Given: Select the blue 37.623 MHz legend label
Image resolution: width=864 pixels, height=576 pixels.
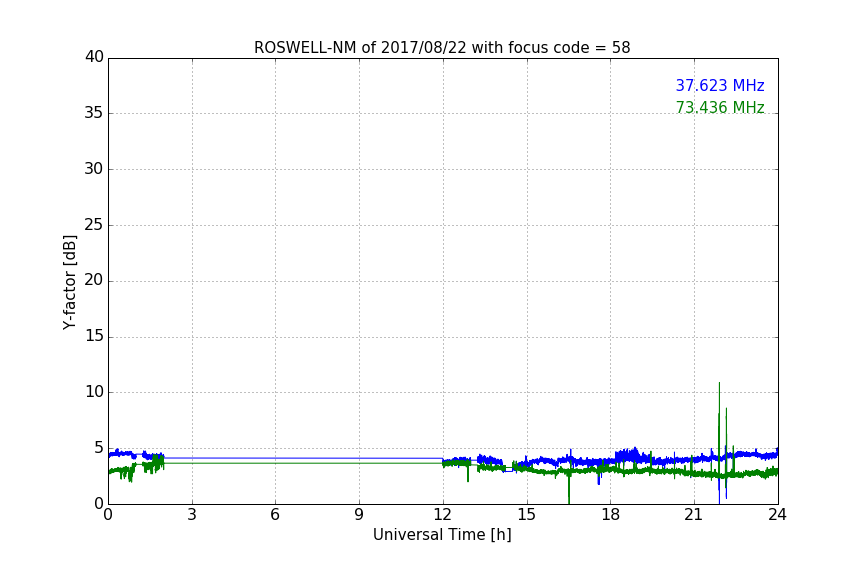Looking at the screenshot, I should pos(720,85).
